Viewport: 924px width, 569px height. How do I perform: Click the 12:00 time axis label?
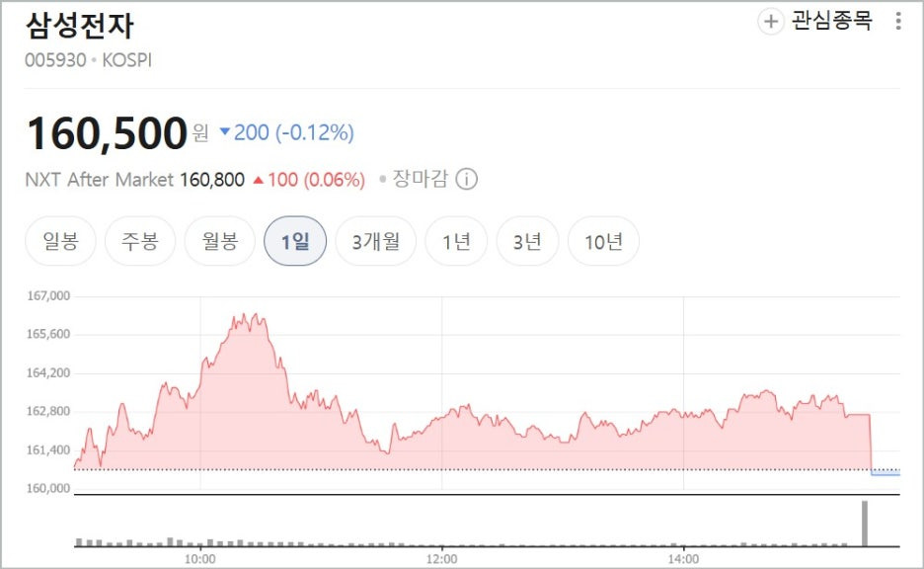(x=441, y=557)
